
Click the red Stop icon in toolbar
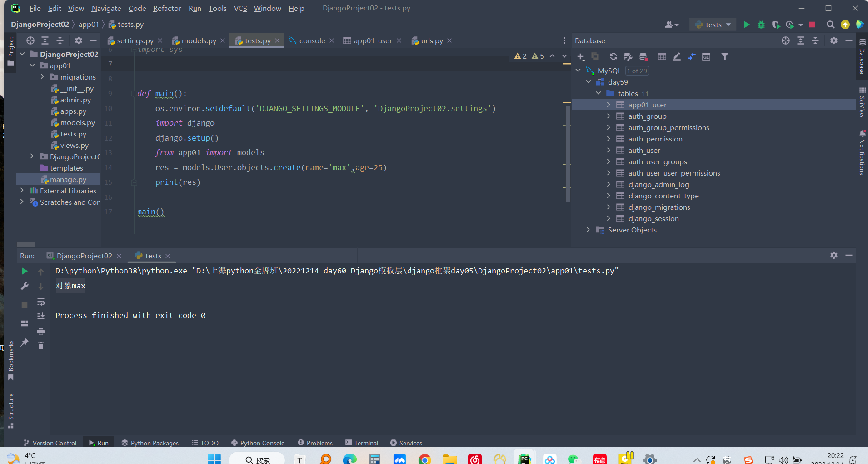[x=812, y=25]
